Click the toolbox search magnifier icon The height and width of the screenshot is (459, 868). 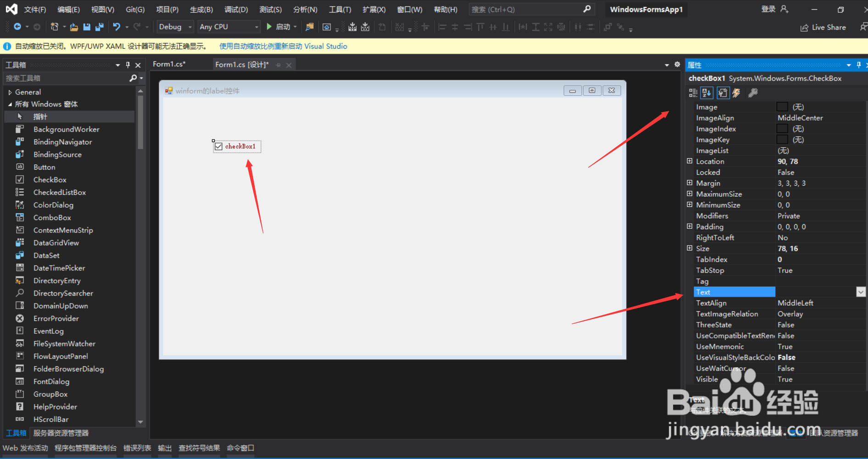coord(133,78)
